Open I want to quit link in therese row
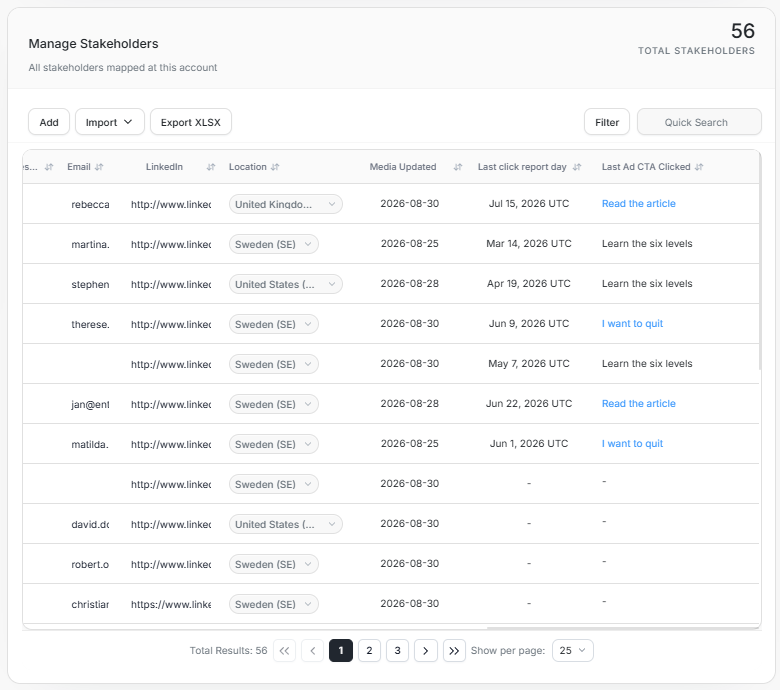This screenshot has width=780, height=690. [x=632, y=323]
